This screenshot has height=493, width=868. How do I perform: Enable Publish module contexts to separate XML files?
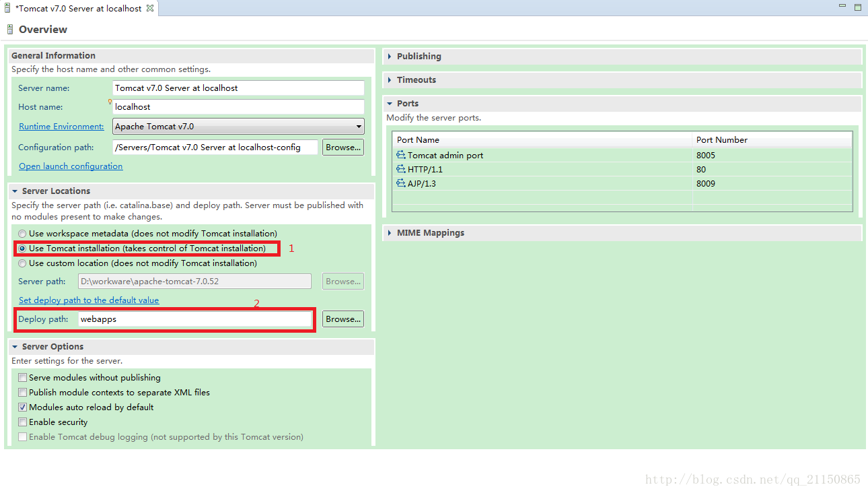tap(23, 393)
